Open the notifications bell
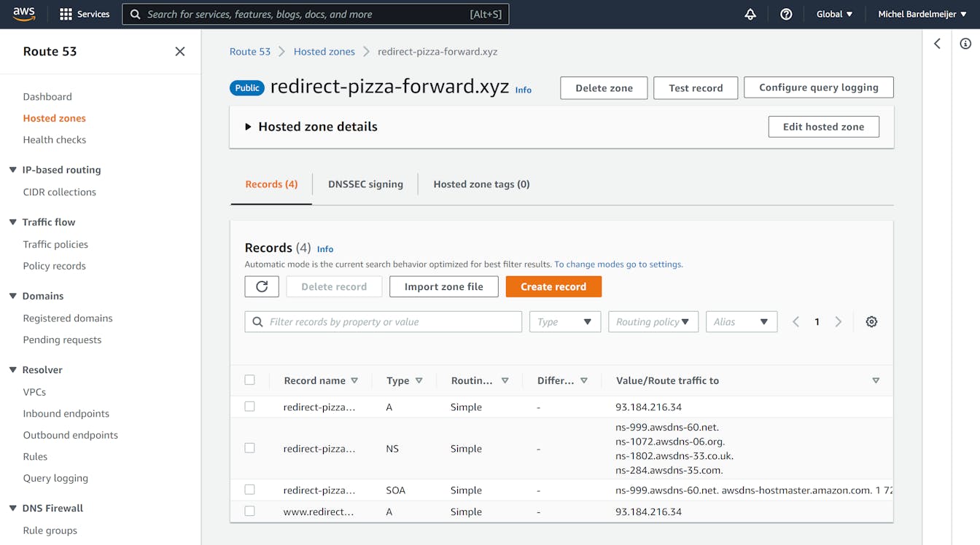Viewport: 980px width, 545px height. [x=750, y=14]
